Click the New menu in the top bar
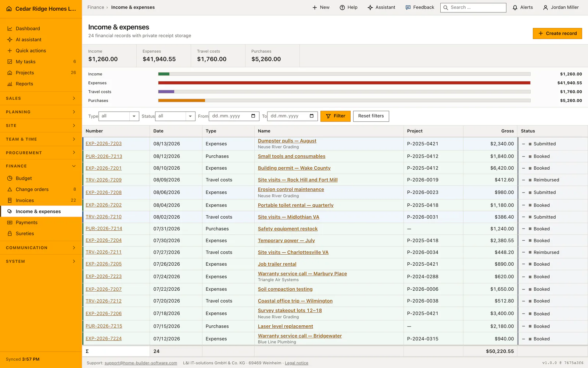The height and width of the screenshot is (368, 588). (321, 7)
